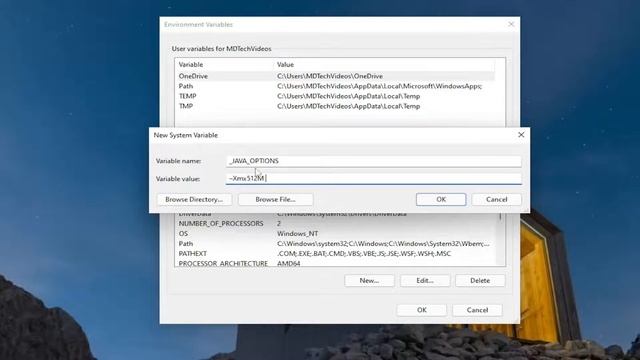Click New under system variables list
Image resolution: width=640 pixels, height=360 pixels.
click(x=369, y=280)
